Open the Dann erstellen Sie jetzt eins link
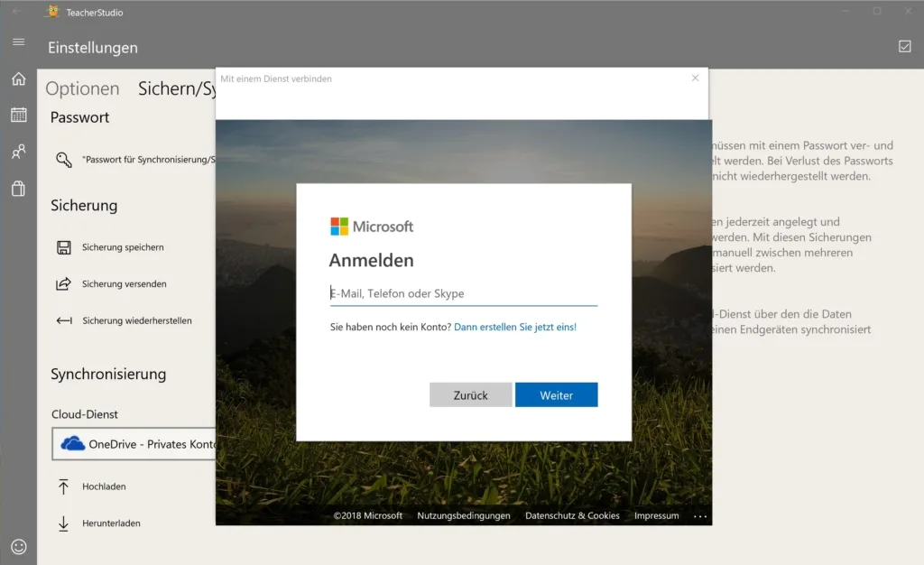Image resolution: width=924 pixels, height=565 pixels. pos(515,327)
